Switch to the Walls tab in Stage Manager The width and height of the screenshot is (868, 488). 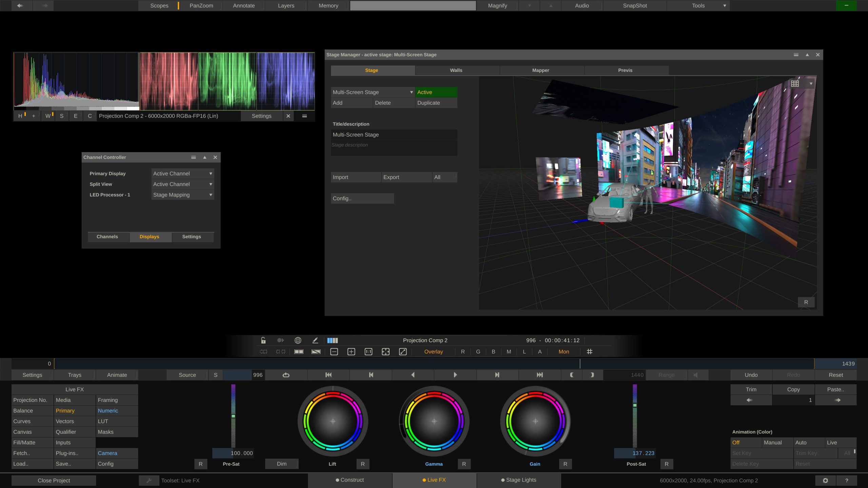pyautogui.click(x=456, y=70)
